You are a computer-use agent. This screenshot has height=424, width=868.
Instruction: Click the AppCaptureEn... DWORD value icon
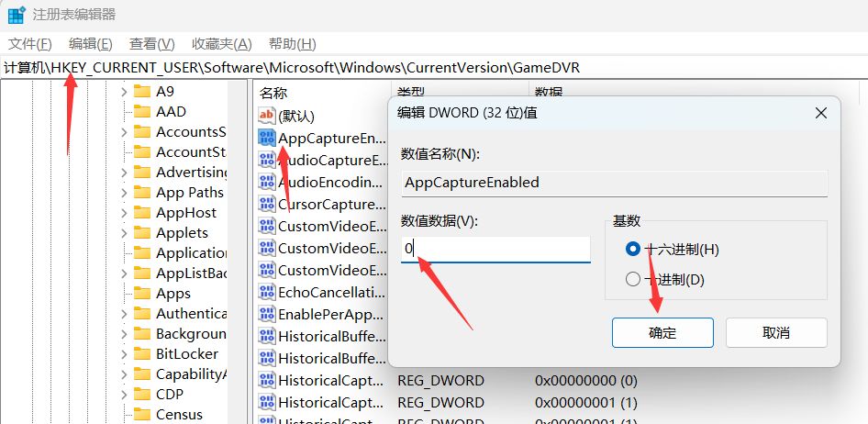[x=267, y=138]
